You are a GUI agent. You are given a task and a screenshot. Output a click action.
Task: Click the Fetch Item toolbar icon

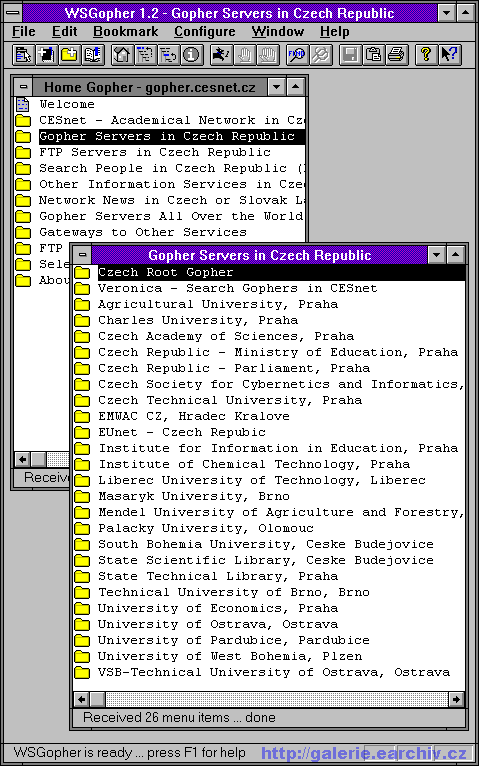click(x=23, y=55)
